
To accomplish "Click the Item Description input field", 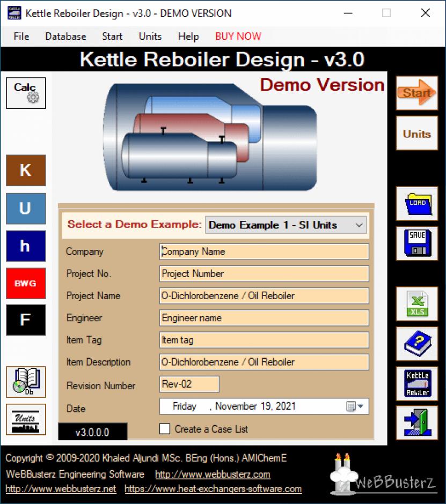I will pyautogui.click(x=264, y=362).
